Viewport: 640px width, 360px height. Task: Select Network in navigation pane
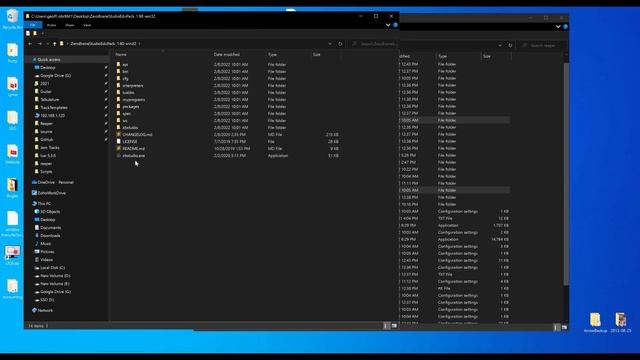(x=45, y=310)
